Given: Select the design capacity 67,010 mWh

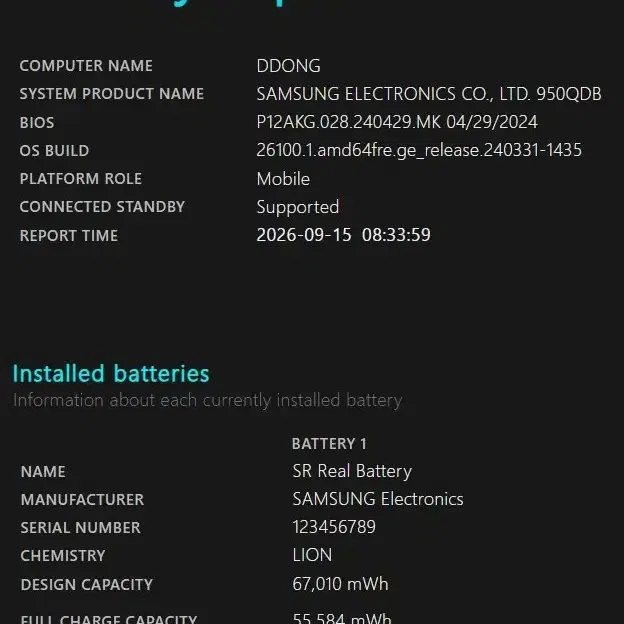Looking at the screenshot, I should [x=341, y=585].
